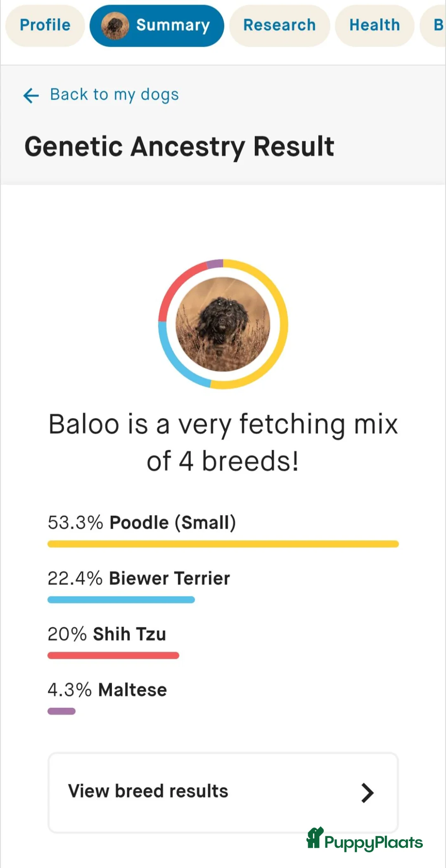Select the Poodle (Small) breed label
Viewport: 446px width, 868px height.
point(173,523)
